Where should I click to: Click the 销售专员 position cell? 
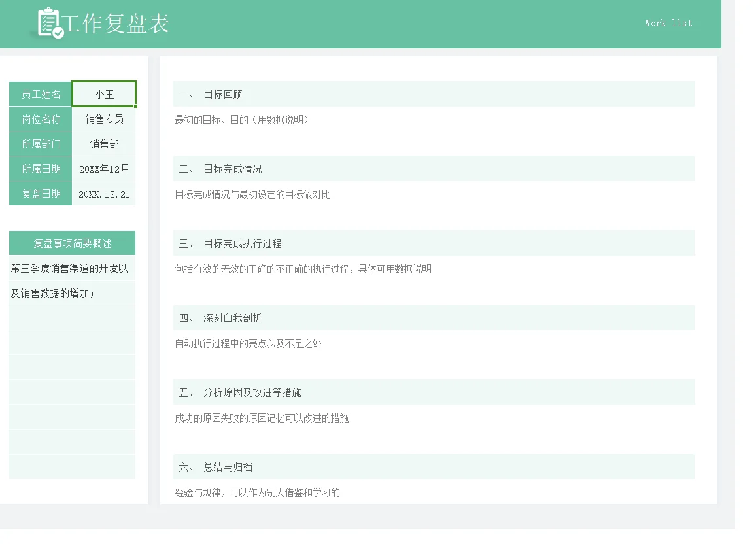point(104,119)
